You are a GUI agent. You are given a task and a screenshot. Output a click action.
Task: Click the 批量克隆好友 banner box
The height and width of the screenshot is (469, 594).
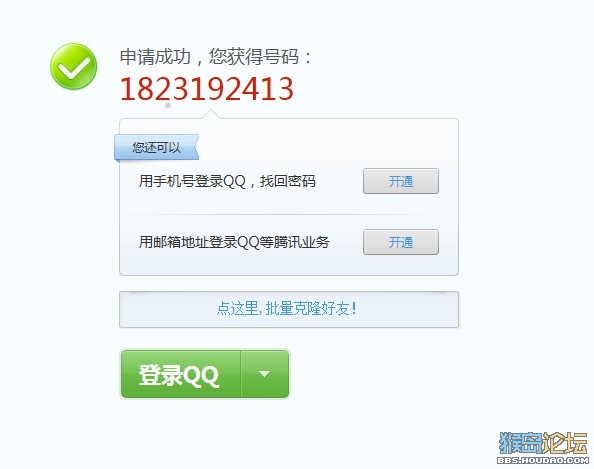[289, 309]
